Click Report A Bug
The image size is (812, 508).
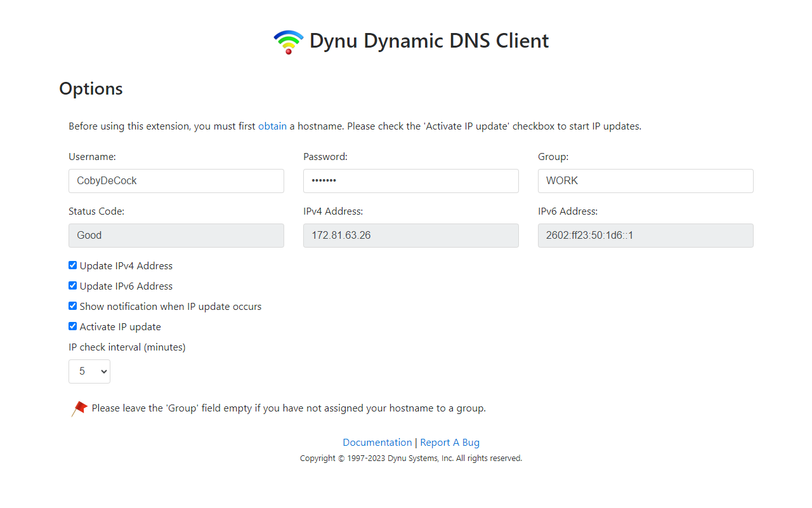tap(450, 442)
